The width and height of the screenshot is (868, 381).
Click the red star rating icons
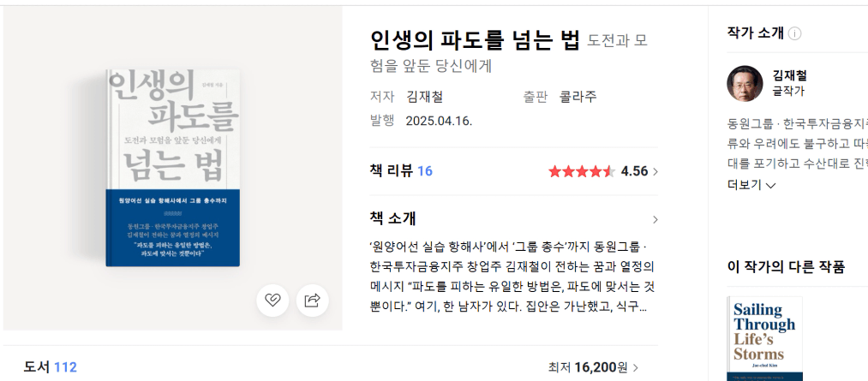[x=582, y=171]
